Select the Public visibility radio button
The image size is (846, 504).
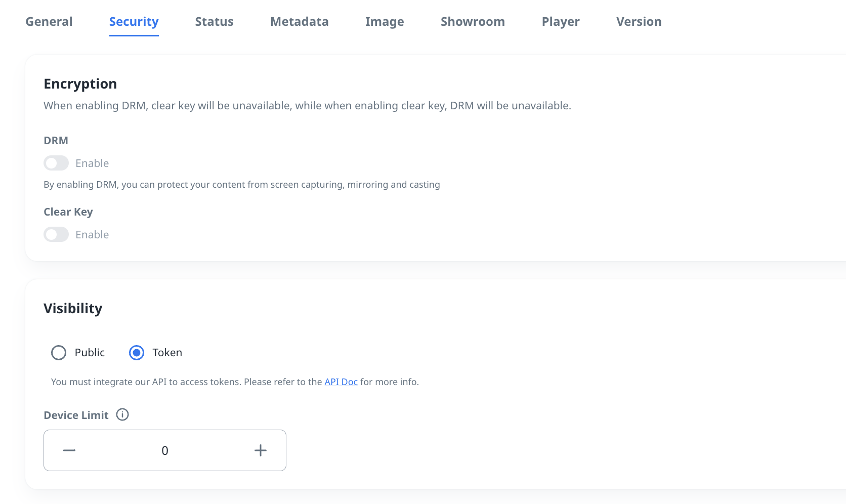(x=59, y=353)
